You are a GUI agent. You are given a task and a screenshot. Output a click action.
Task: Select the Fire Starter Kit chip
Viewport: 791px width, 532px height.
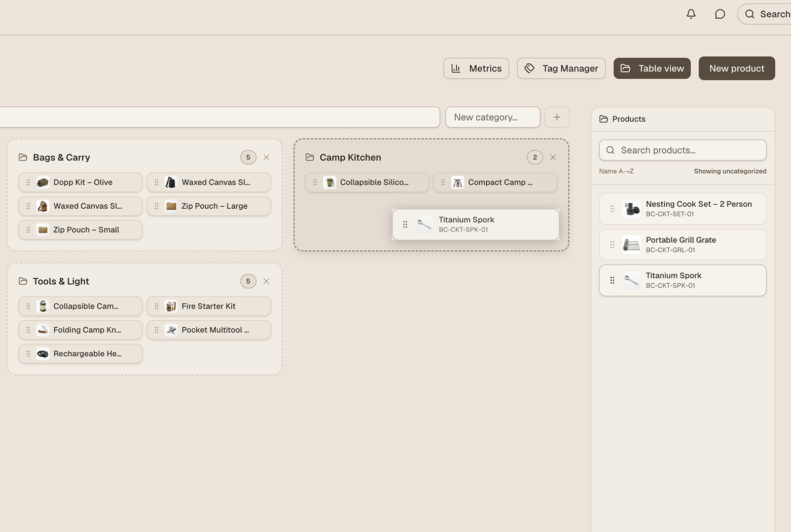tap(209, 306)
